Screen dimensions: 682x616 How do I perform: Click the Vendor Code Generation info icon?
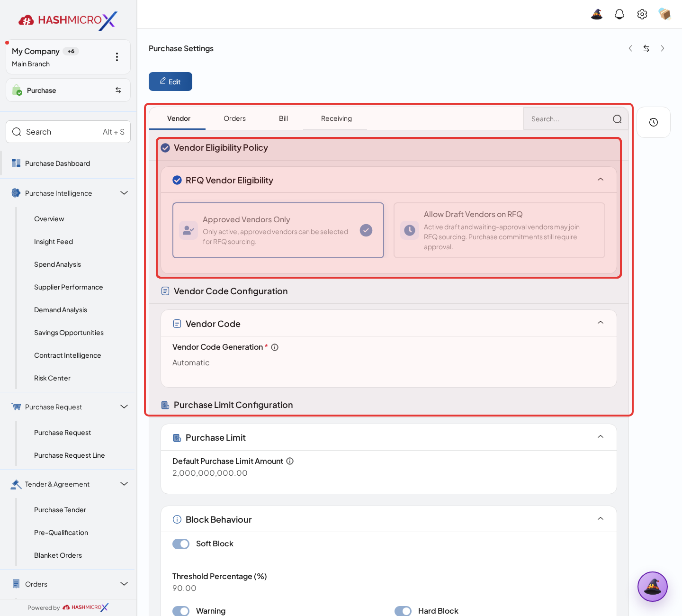(275, 347)
